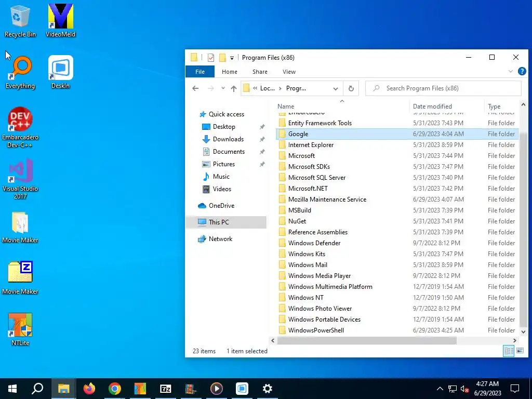Show hidden tray icons chevron
This screenshot has width=532, height=399.
440,389
